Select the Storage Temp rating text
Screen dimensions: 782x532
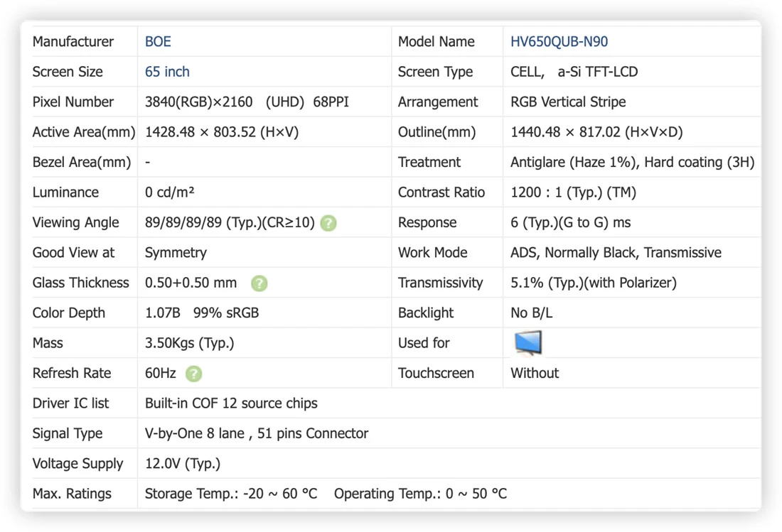[x=231, y=494]
